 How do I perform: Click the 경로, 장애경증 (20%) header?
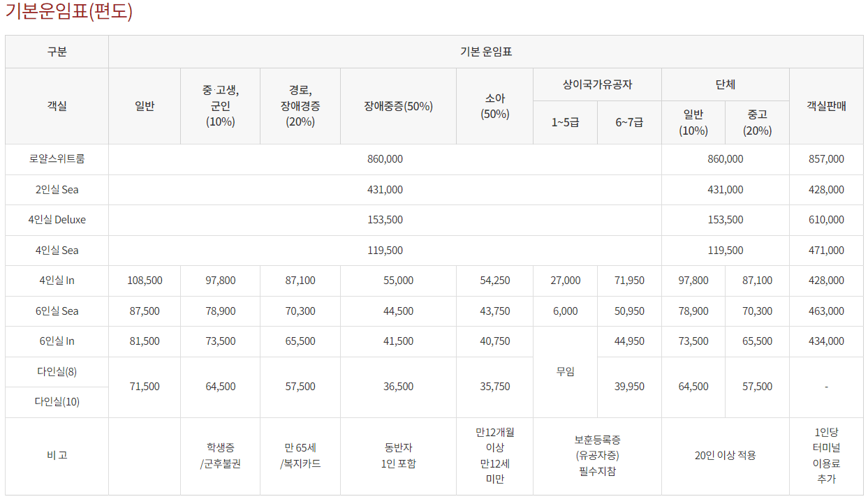pyautogui.click(x=300, y=105)
